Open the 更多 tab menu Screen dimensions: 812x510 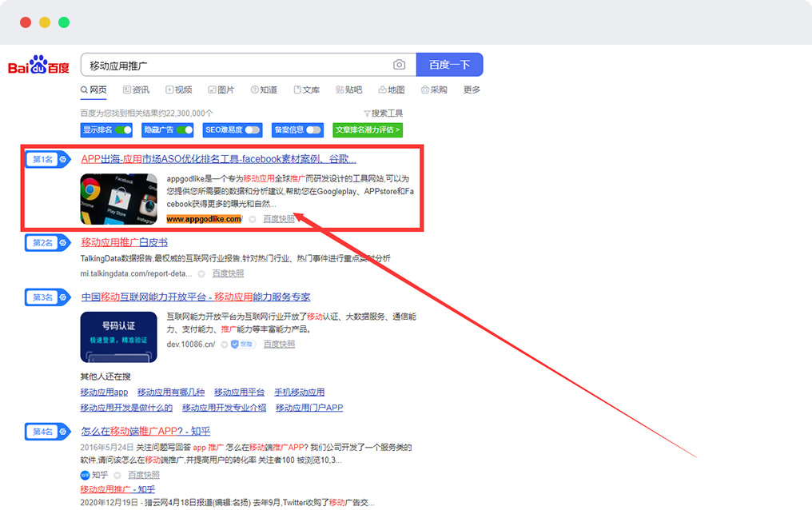point(472,90)
